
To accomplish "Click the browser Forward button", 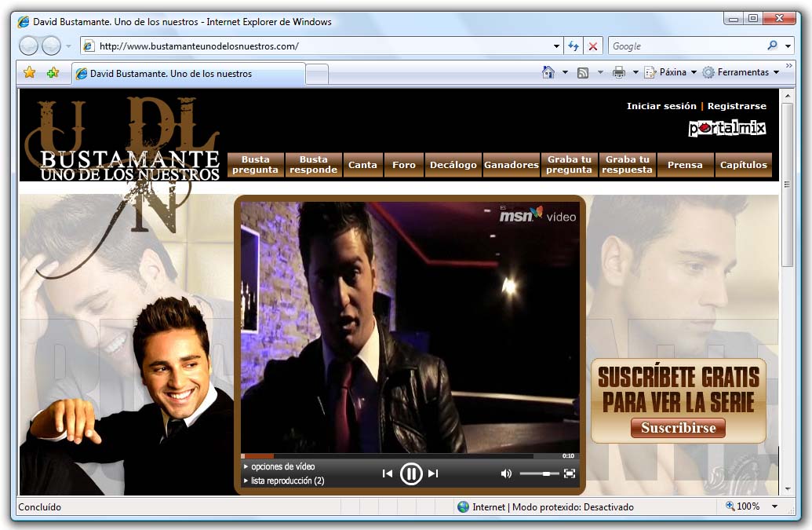I will [51, 46].
